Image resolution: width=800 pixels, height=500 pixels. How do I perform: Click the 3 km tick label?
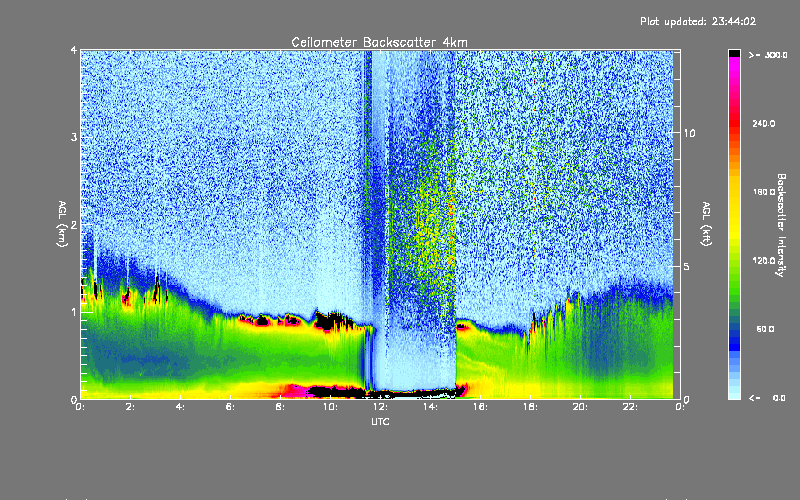tap(74, 137)
